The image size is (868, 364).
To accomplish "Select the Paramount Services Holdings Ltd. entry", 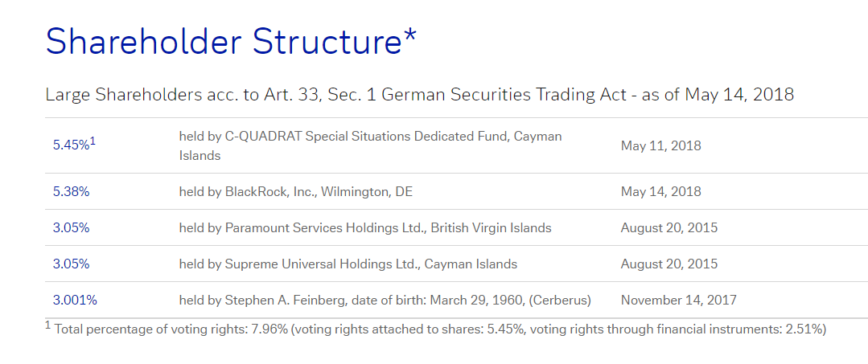I will 364,228.
